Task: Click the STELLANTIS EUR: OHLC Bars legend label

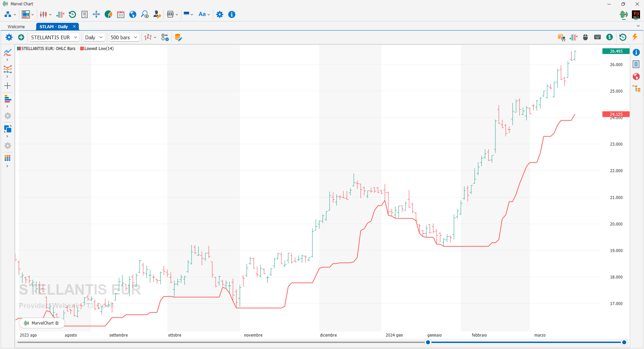Action: [48, 49]
